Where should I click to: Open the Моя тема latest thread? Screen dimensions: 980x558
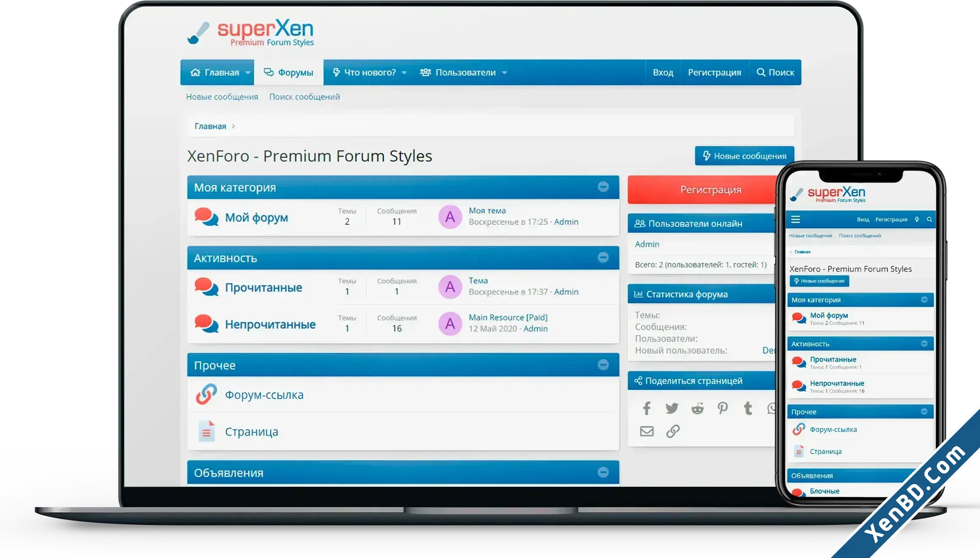487,211
